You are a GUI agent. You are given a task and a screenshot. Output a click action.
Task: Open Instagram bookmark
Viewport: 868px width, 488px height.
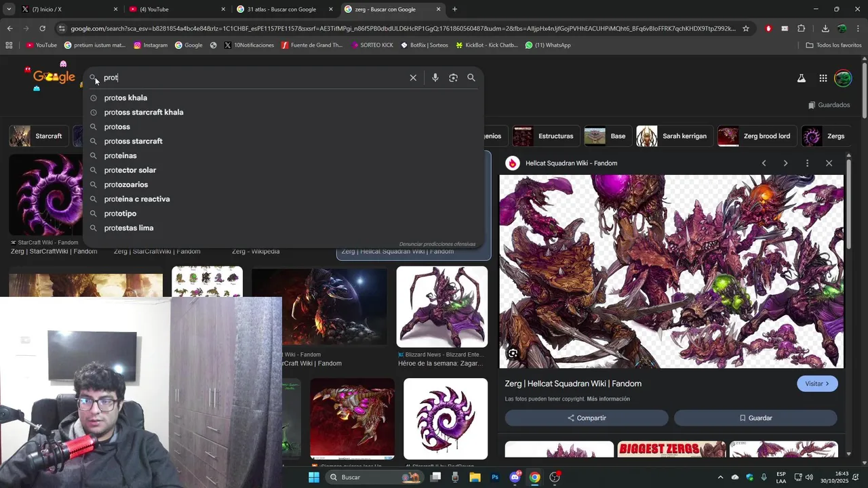pos(150,45)
